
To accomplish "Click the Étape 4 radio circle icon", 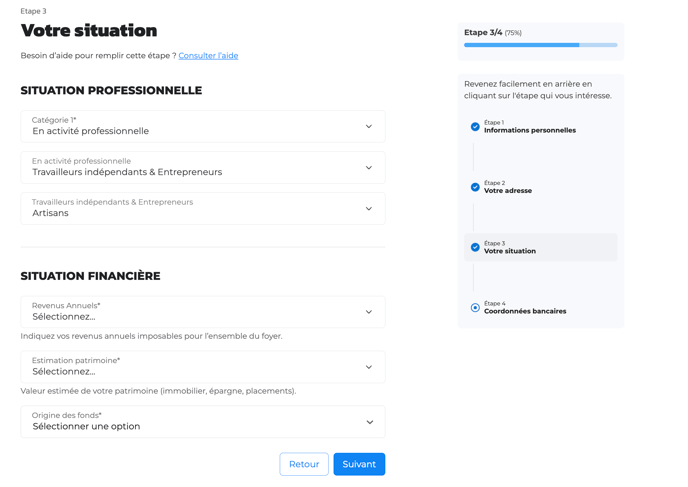I will coord(475,308).
